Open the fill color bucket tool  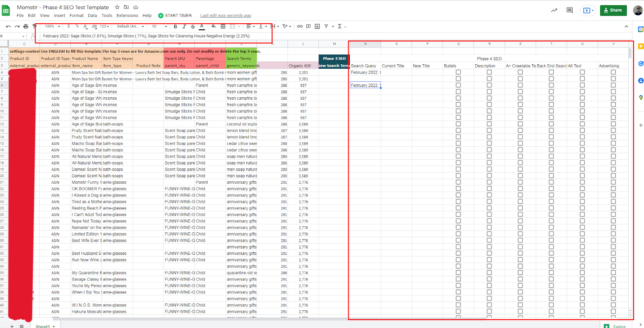213,27
